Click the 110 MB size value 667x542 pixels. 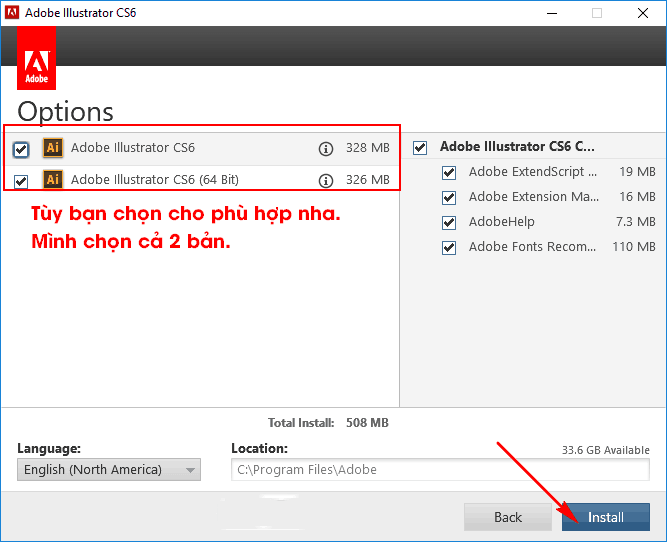[x=634, y=247]
